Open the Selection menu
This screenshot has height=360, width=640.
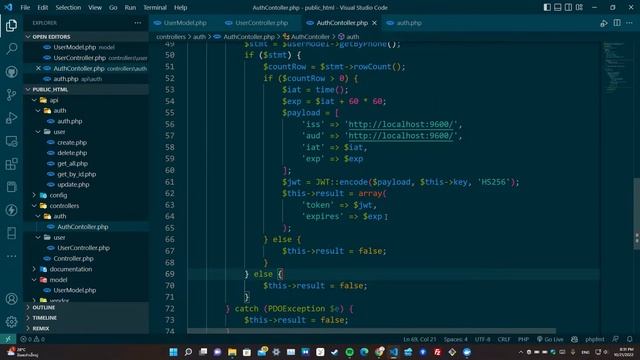pyautogui.click(x=68, y=7)
